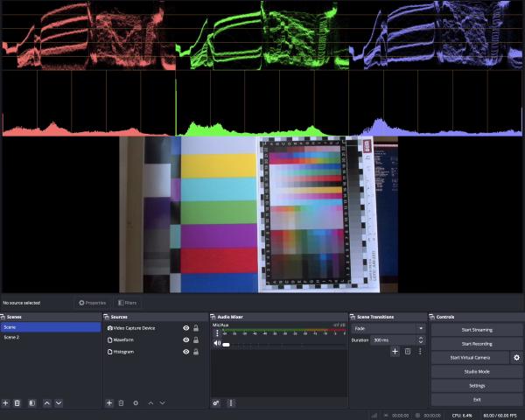Move source up with Sources up arrow
The image size is (525, 420).
point(150,402)
